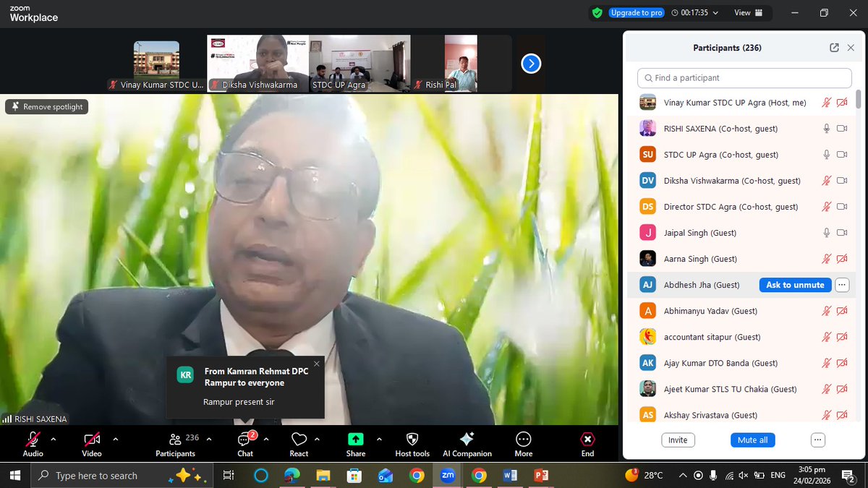868x488 pixels.
Task: Click Upgrade to pro
Action: (x=636, y=12)
